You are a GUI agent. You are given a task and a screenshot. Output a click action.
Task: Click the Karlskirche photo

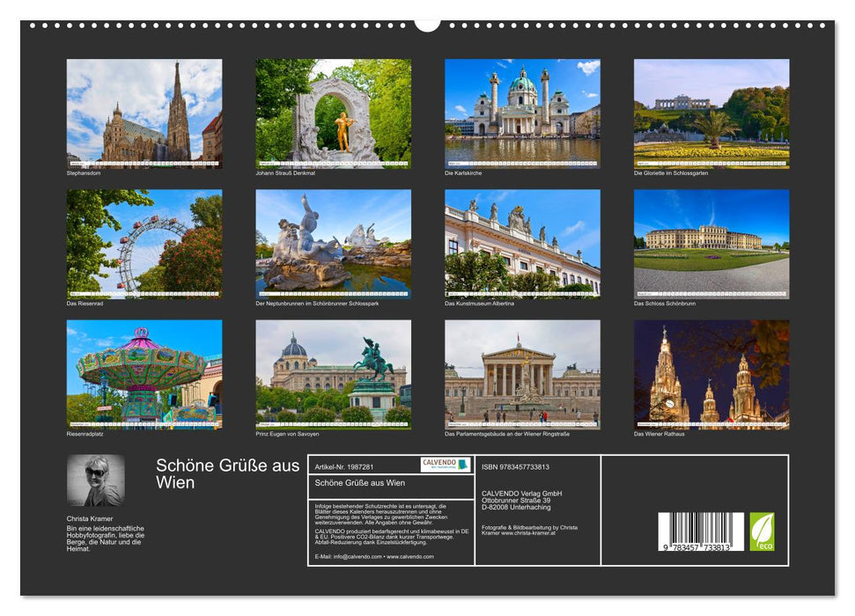[524, 110]
